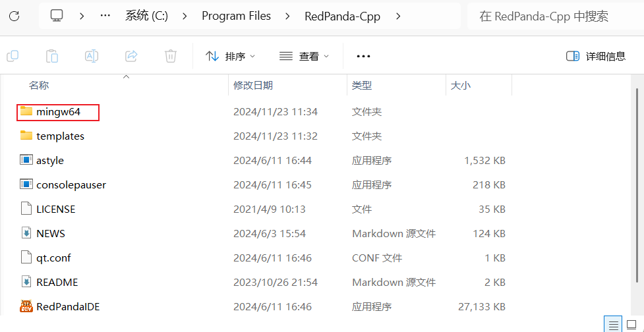Sort by 名称 column header
Viewport: 644px width, 332px height.
point(39,86)
